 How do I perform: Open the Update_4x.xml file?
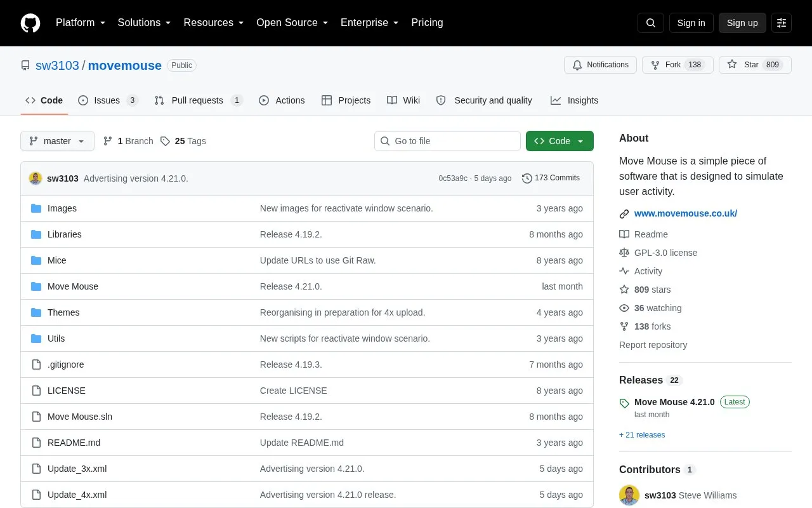coord(77,495)
